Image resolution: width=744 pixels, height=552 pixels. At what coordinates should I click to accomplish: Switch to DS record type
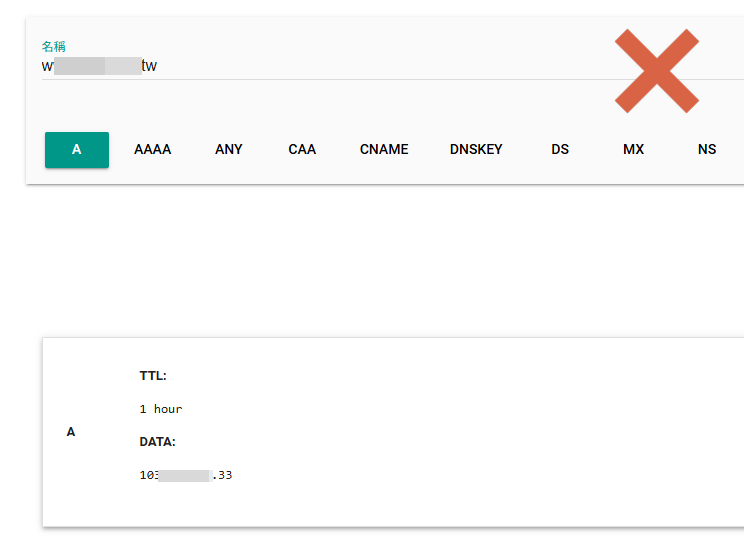(x=560, y=150)
